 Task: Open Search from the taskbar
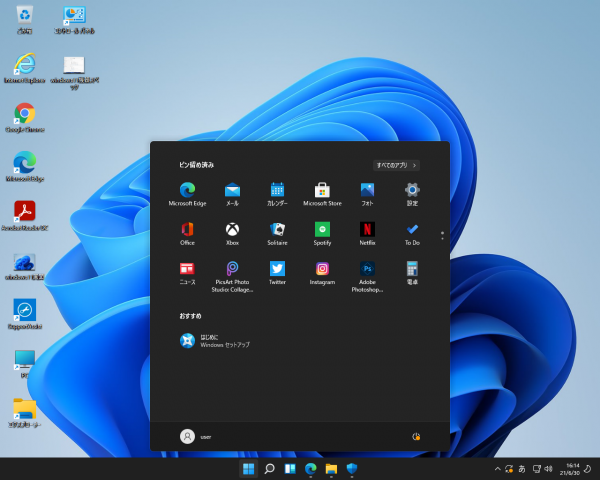269,469
